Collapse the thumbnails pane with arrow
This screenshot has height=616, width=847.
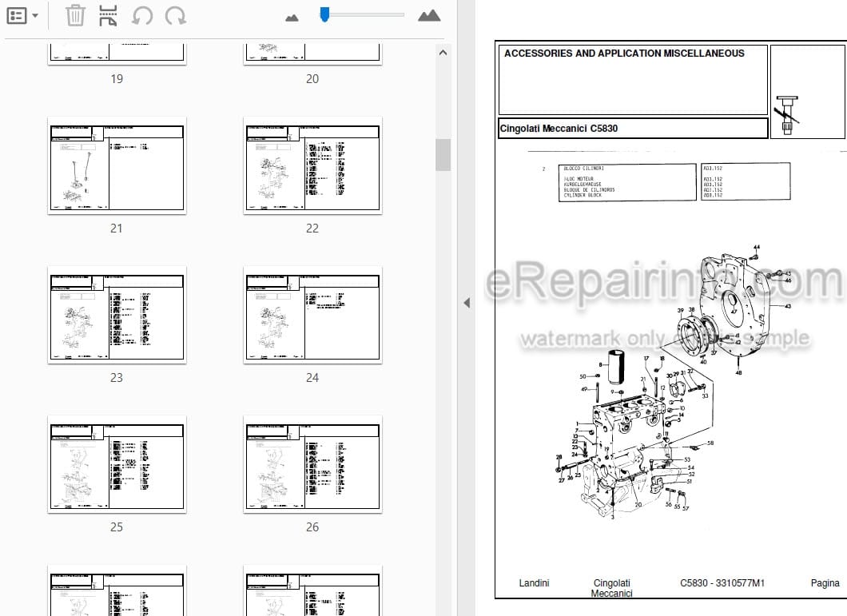pyautogui.click(x=467, y=303)
